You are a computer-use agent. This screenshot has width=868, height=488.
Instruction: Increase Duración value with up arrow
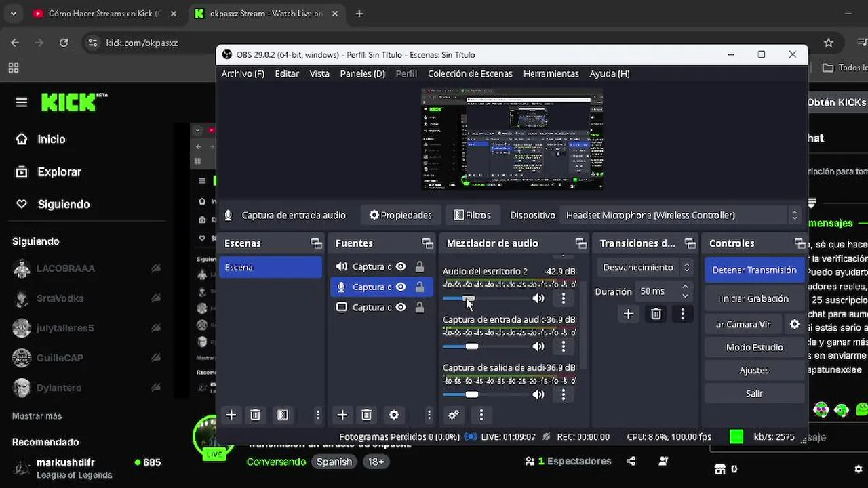coord(685,287)
